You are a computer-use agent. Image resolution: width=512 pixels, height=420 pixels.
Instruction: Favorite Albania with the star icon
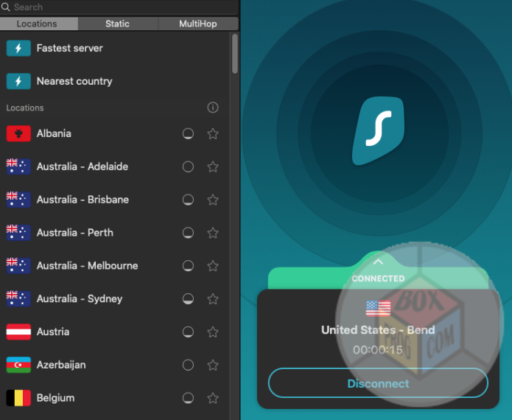point(213,134)
